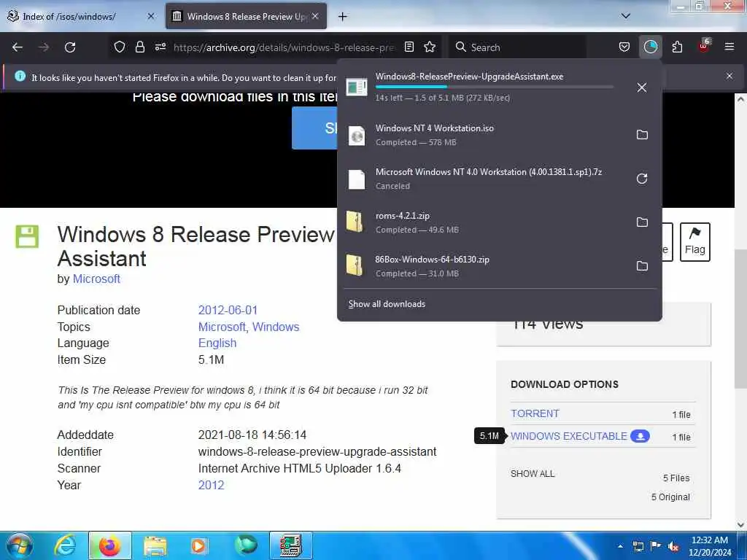Show 86Box-Windows-64-b6130.zip in folder
Image resolution: width=747 pixels, height=560 pixels.
pos(642,266)
